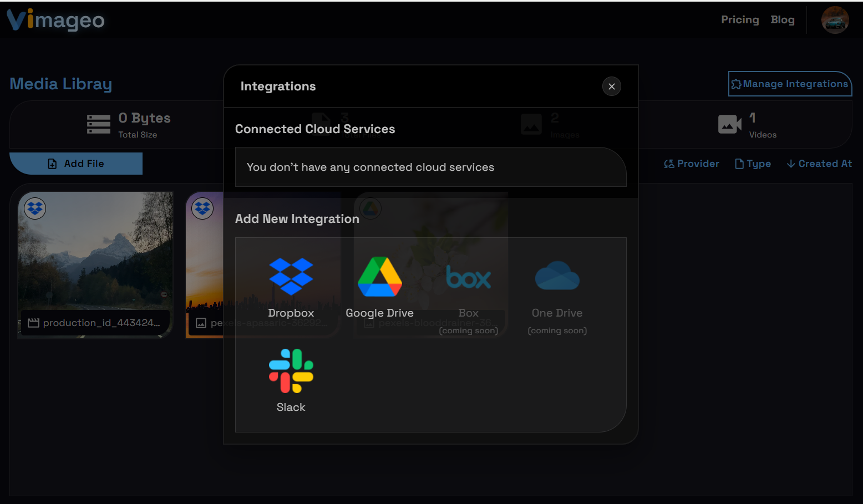Viewport: 863px width, 504px height.
Task: Open Manage Integrations
Action: click(x=790, y=84)
